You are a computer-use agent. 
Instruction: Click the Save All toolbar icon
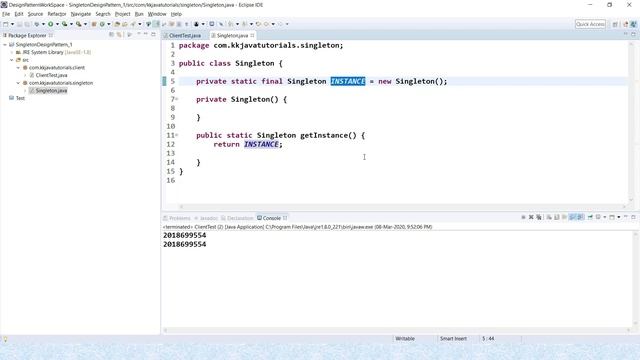point(27,24)
